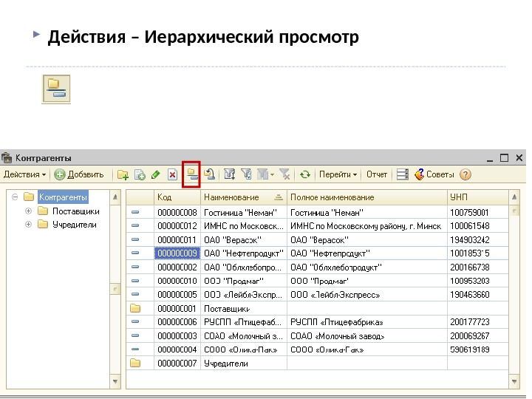Screen dimensions: 532x399
Task: Click the УНП value 200166738
Action: [x=478, y=267]
